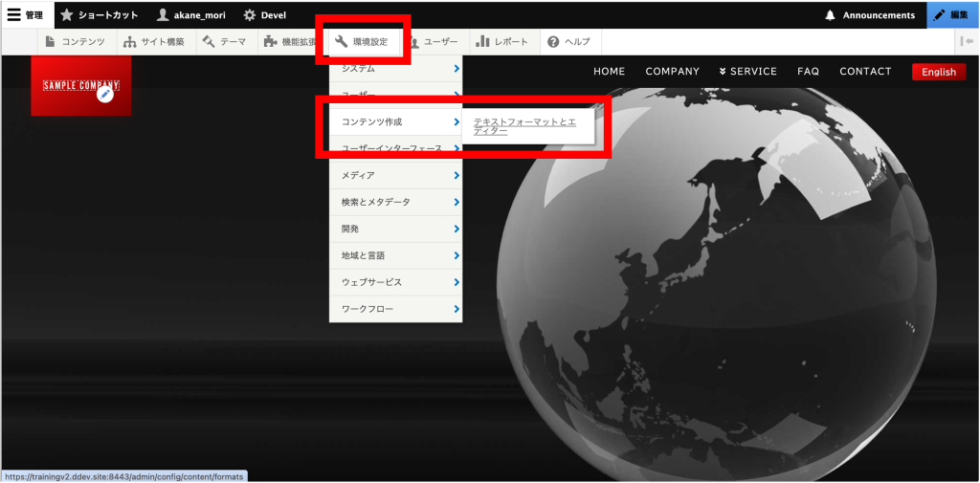Screen dimensions: 980x483
Task: Open the レポート reports toolbar item
Action: [x=501, y=42]
